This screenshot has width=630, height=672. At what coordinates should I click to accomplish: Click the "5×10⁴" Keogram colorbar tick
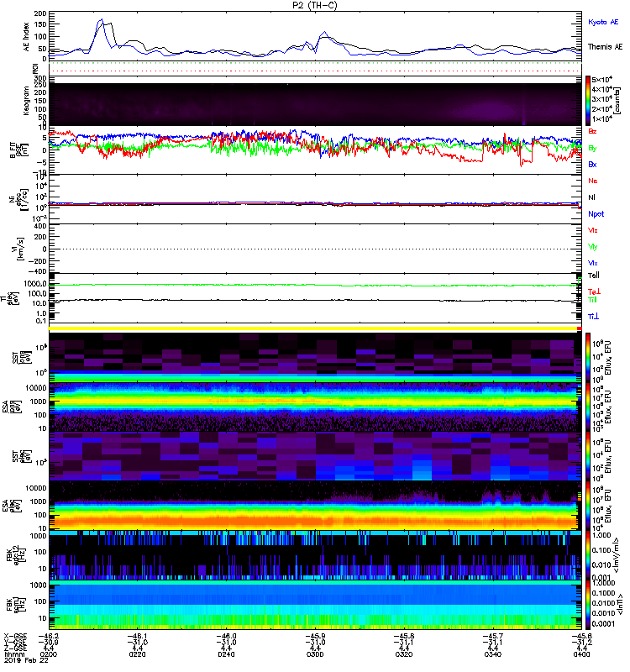601,79
